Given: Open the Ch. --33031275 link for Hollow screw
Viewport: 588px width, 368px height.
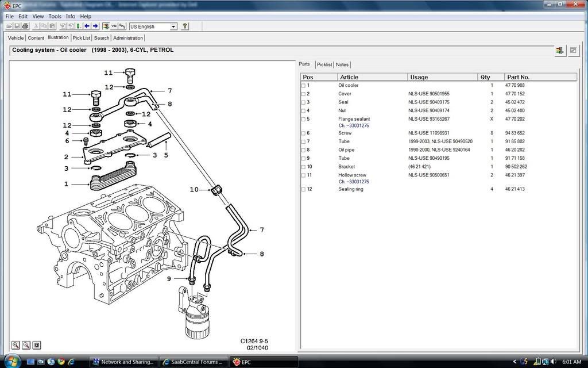Looking at the screenshot, I should (x=355, y=181).
